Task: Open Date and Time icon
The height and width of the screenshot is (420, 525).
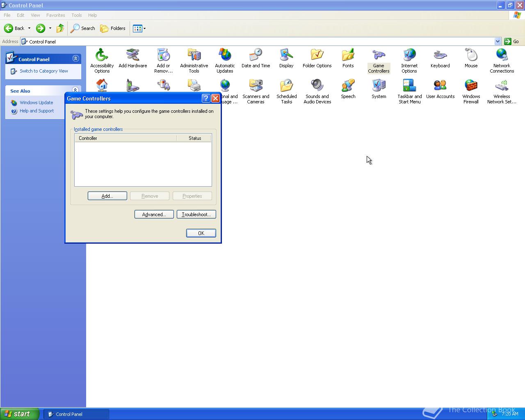Action: (x=256, y=58)
